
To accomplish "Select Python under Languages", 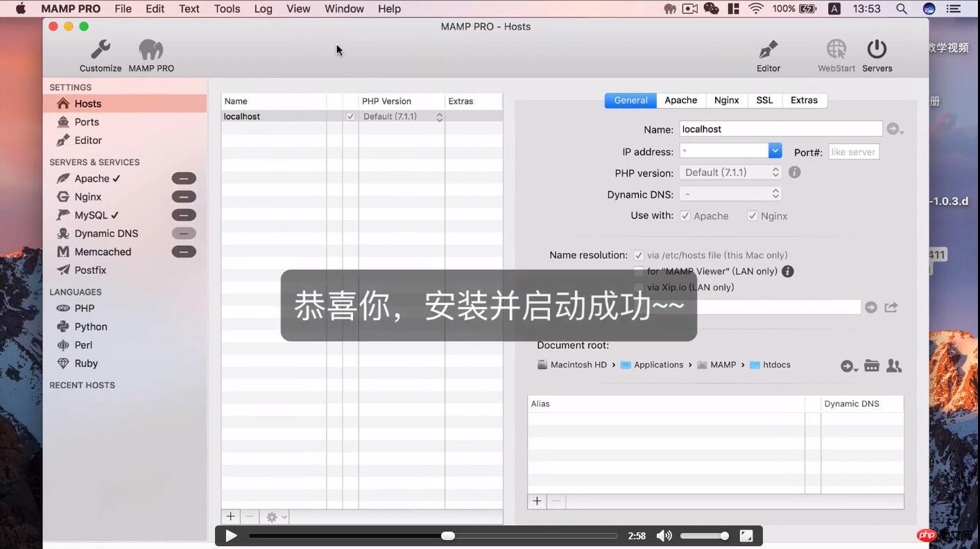I will (91, 326).
